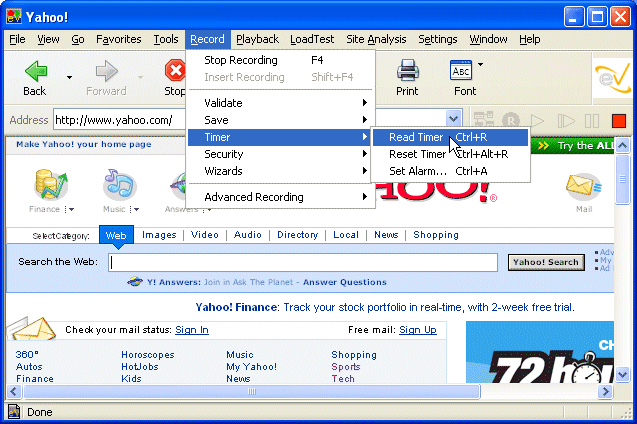Screen dimensions: 637x424
Task: Click in the Search the Web field
Action: coord(303,262)
